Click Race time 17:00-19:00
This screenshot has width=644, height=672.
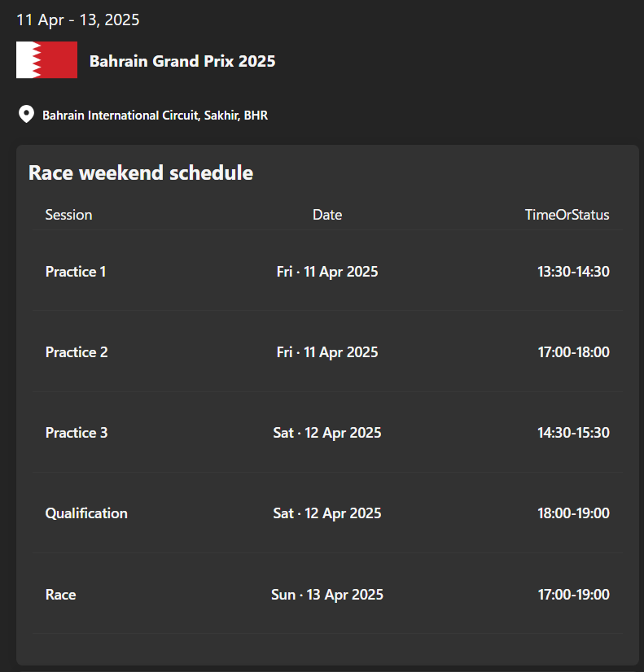[x=574, y=595]
